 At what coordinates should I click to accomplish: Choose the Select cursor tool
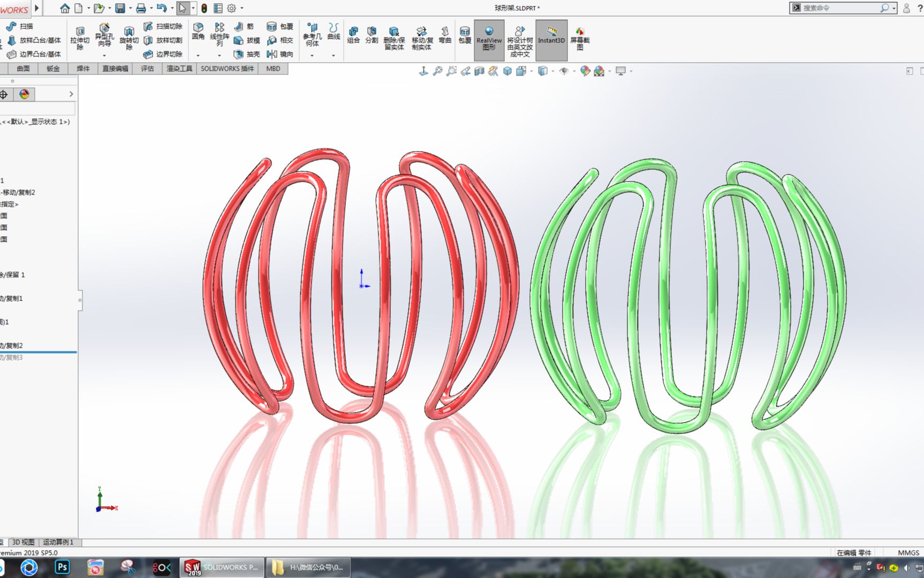(183, 8)
